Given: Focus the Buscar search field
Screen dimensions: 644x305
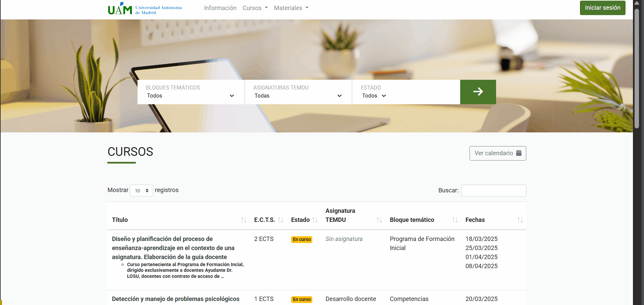Looking at the screenshot, I should (x=493, y=190).
